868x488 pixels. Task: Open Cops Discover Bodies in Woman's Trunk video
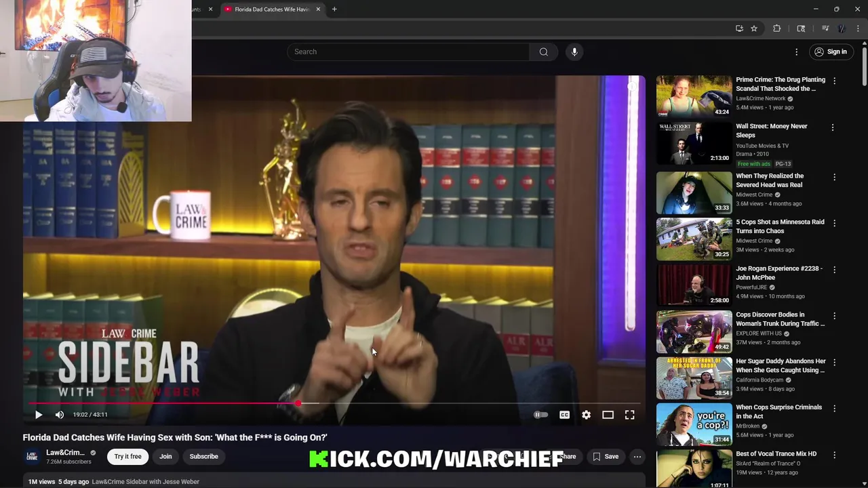tap(780, 319)
